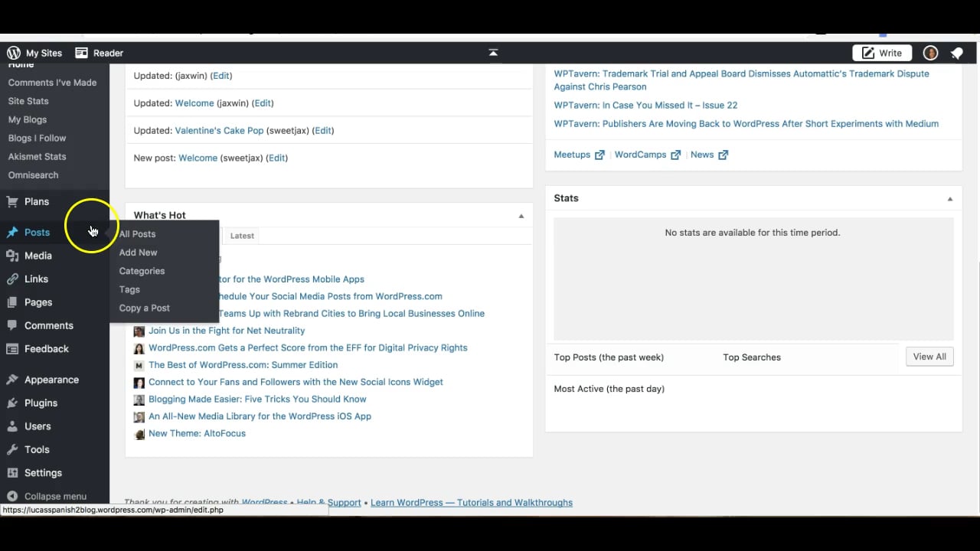Open Categories from the Posts submenu
This screenshot has height=551, width=980.
142,271
